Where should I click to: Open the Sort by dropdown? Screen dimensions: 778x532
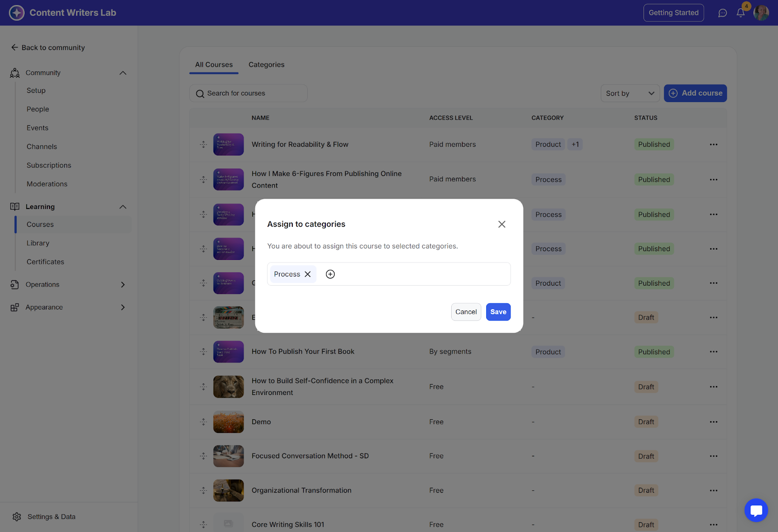630,93
